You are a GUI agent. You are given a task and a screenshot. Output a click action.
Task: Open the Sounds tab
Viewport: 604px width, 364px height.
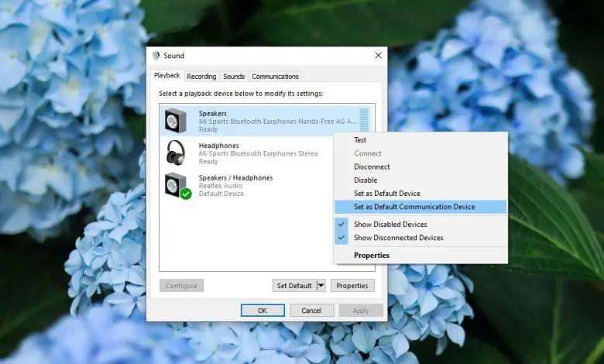click(234, 76)
